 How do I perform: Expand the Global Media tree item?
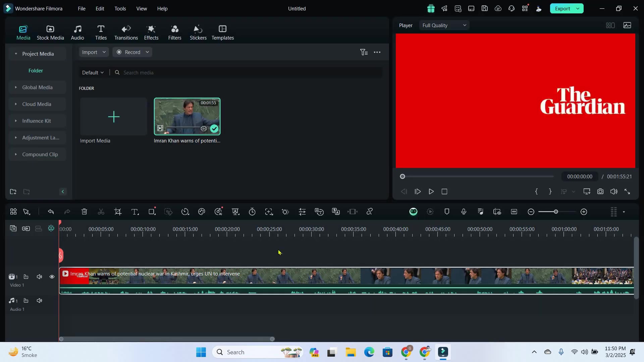[x=16, y=87]
